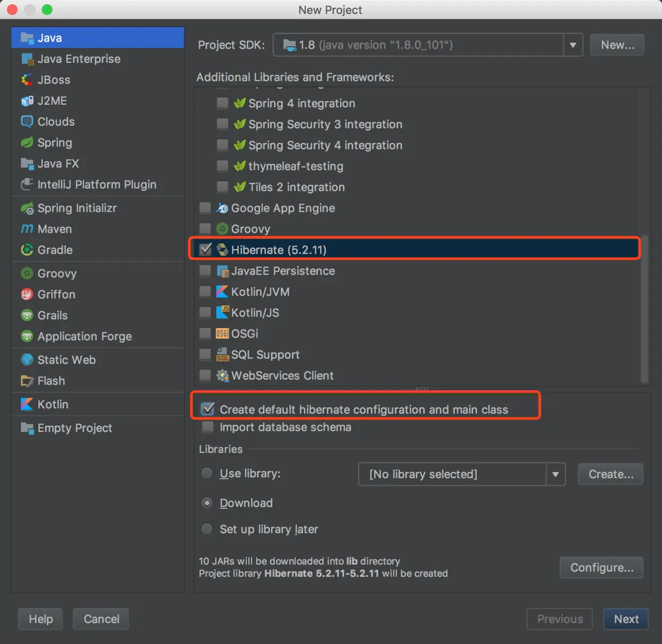The width and height of the screenshot is (662, 644).
Task: Click the Kotlin icon in sidebar
Action: pos(27,404)
